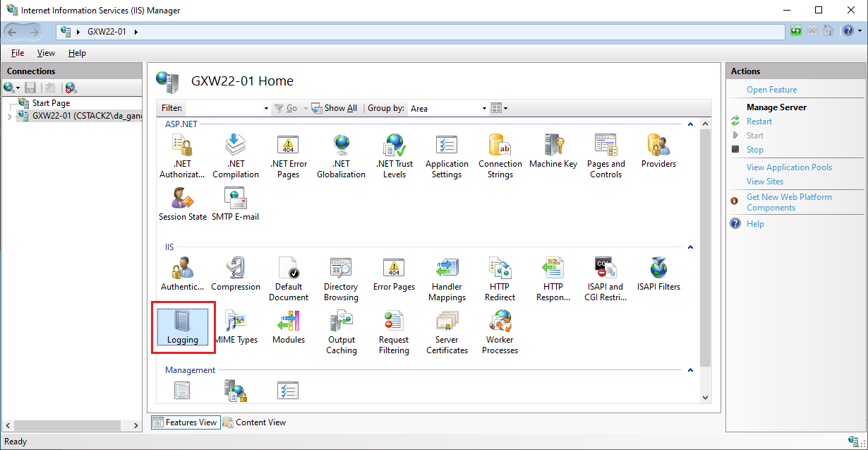Open Session State feature
The height and width of the screenshot is (450, 868).
(183, 204)
